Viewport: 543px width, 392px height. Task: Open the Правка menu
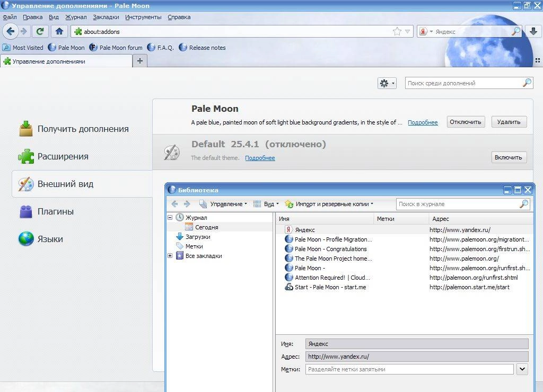tap(32, 17)
